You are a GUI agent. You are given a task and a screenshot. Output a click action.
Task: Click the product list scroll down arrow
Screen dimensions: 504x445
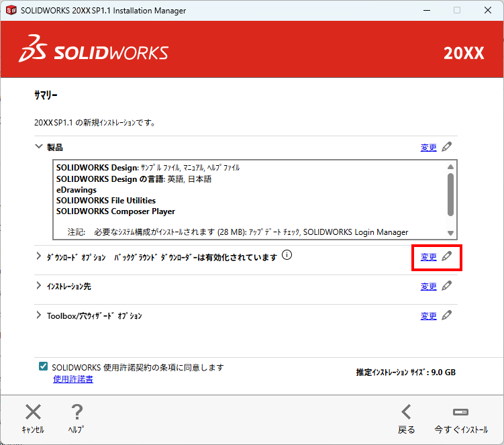coord(450,233)
